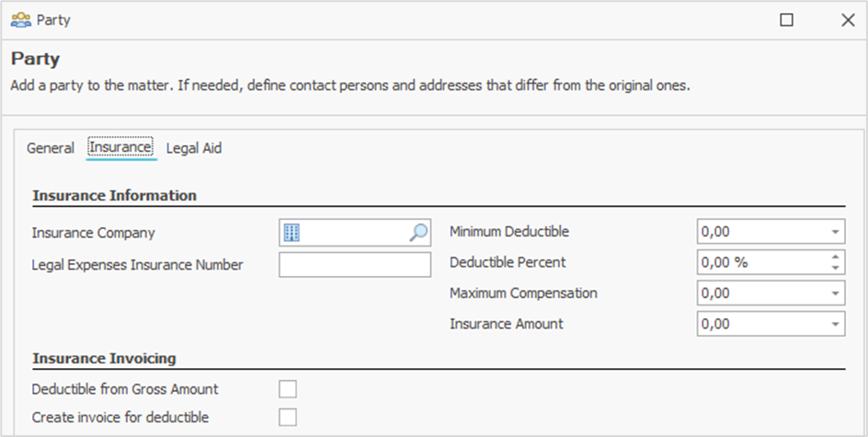Click the Minimum Deductible value field
This screenshot has height=437, width=868.
pyautogui.click(x=759, y=233)
